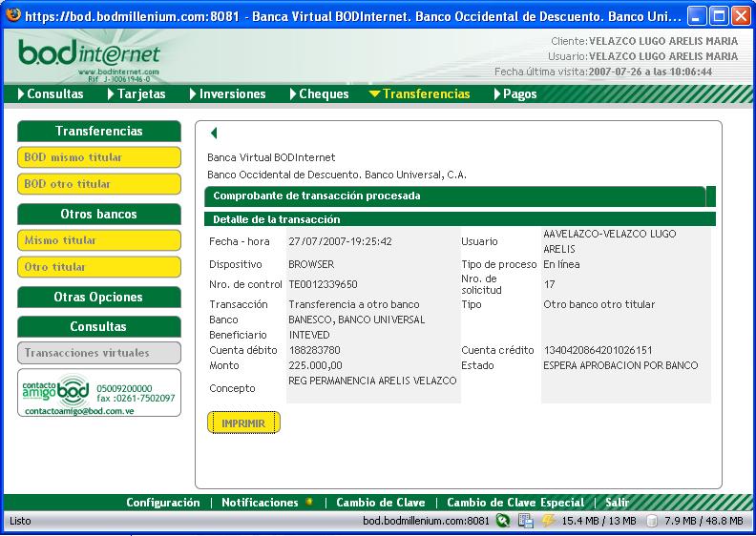Image resolution: width=756 pixels, height=536 pixels.
Task: Open the Transferencias menu
Action: (419, 93)
